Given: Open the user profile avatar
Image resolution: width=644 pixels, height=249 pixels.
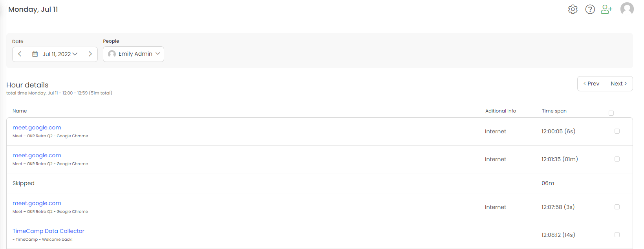Looking at the screenshot, I should 627,9.
